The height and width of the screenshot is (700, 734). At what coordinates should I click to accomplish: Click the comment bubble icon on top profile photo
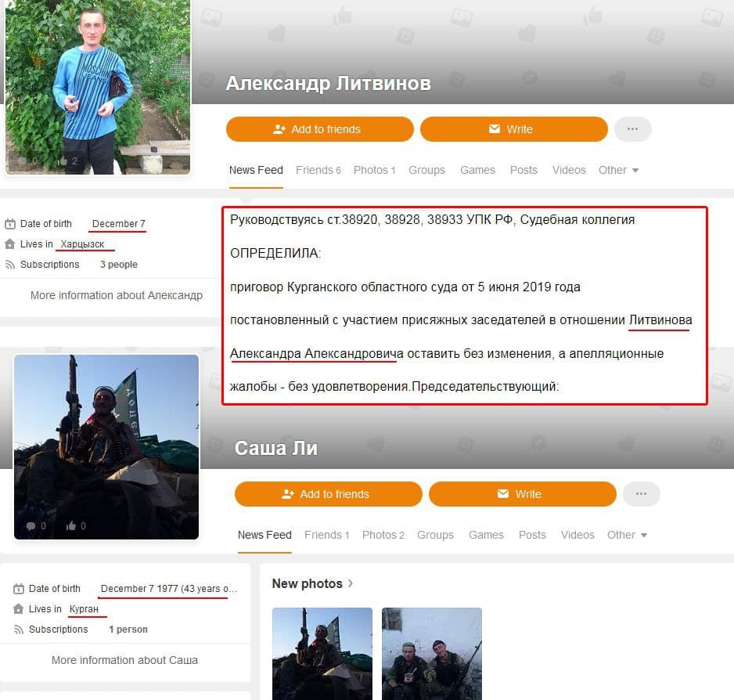tap(22, 161)
